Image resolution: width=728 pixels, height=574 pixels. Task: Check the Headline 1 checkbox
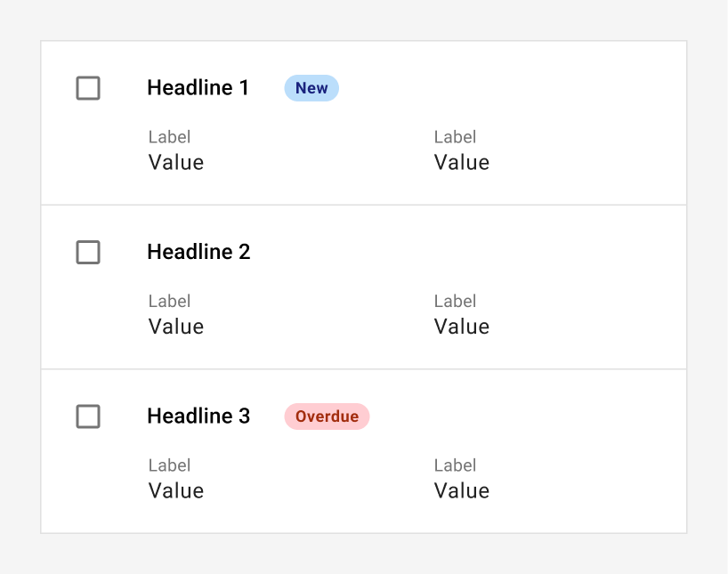click(88, 88)
